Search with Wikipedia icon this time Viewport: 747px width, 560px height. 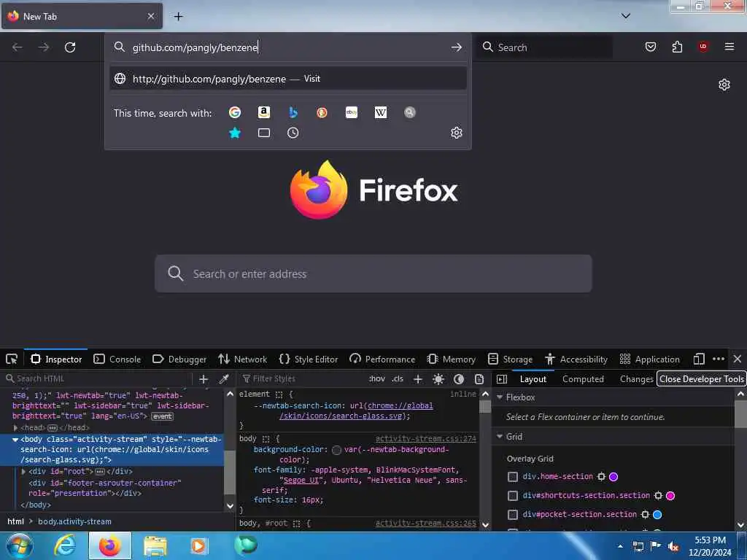point(381,112)
